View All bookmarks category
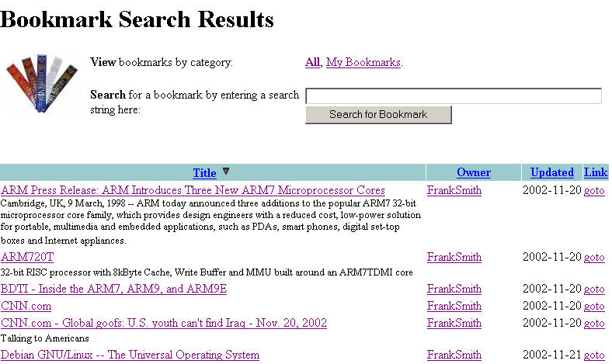Screen dimensions: 612x364 tap(312, 62)
